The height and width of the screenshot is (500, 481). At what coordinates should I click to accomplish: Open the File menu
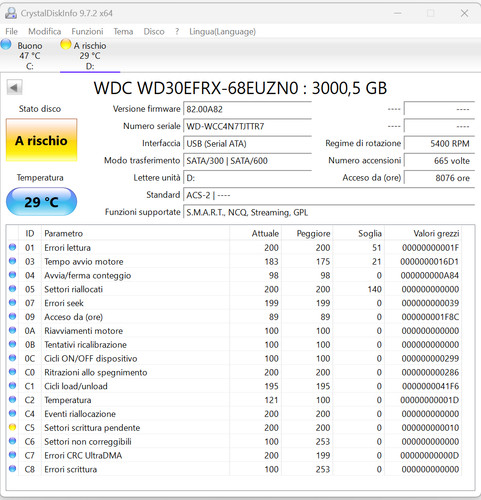(x=11, y=31)
